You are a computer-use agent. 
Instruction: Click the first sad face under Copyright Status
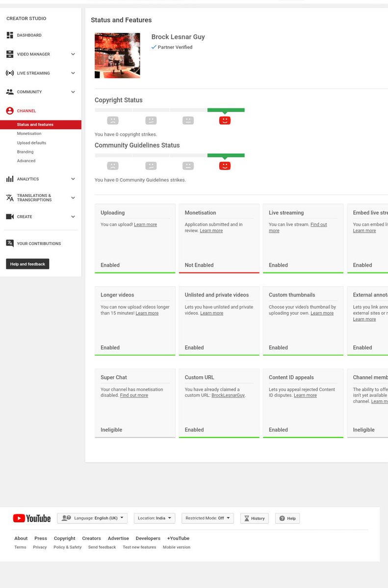pyautogui.click(x=113, y=120)
